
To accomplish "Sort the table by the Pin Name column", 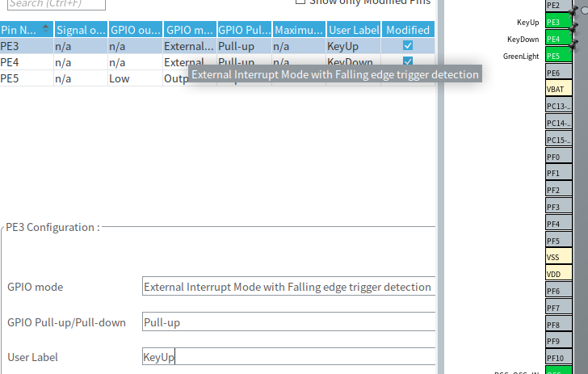I will 26,30.
